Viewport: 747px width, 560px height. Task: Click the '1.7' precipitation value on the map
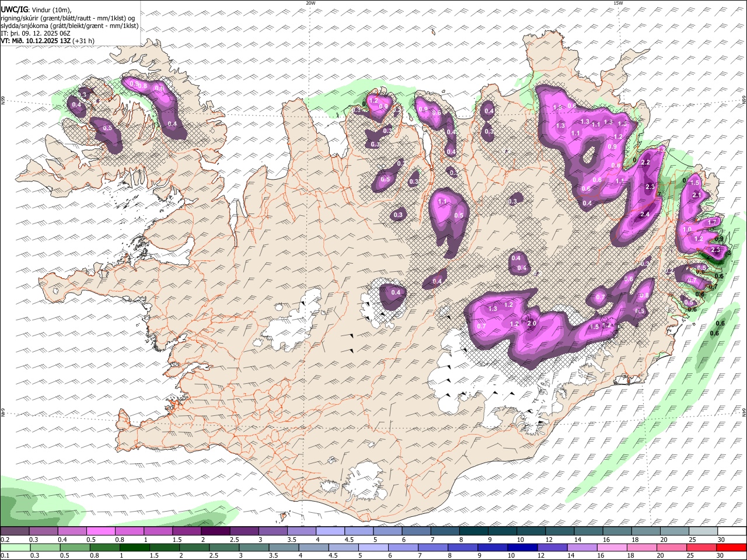pos(712,222)
